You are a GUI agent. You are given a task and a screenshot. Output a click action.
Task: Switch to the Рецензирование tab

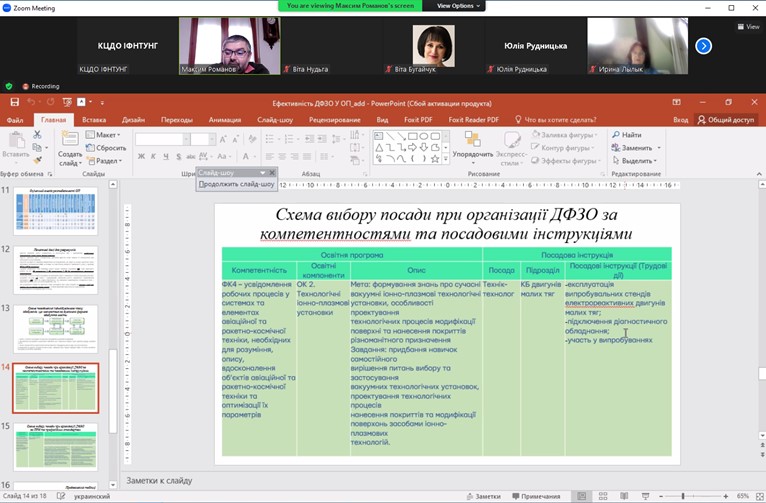(335, 120)
